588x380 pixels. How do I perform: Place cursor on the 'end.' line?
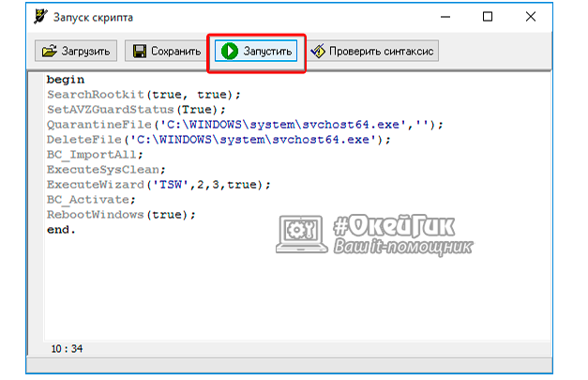[x=61, y=230]
